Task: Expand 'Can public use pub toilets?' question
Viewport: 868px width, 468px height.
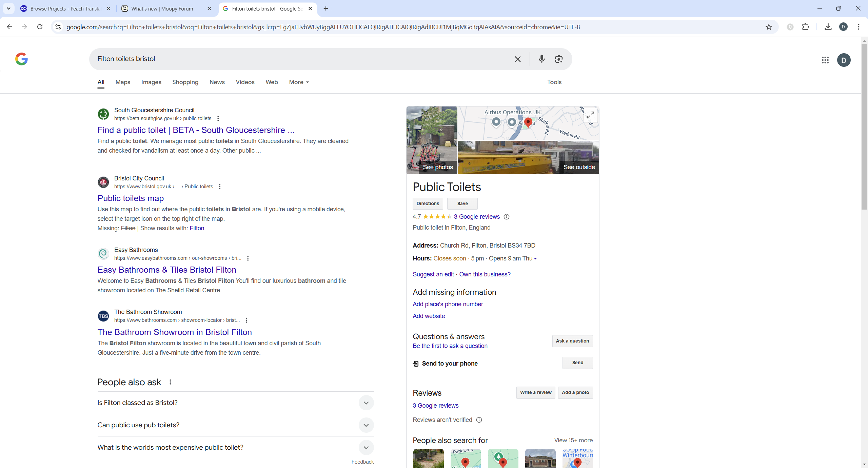Action: (236, 425)
